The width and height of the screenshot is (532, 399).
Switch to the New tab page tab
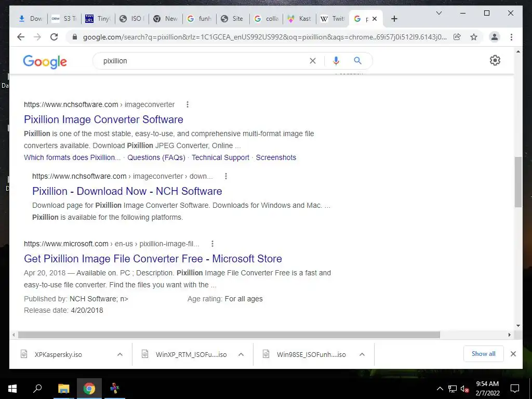166,19
